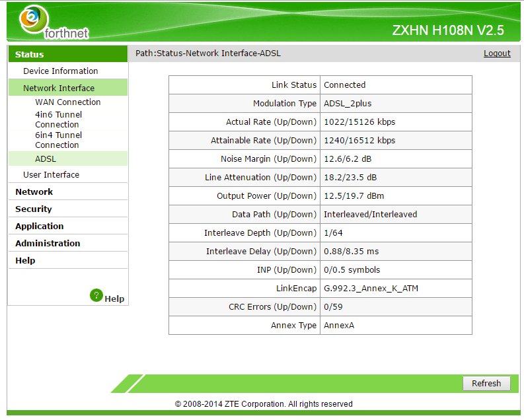
Task: Click the Path:Status-Network Interface-ADSL breadcrumb
Action: tap(208, 53)
